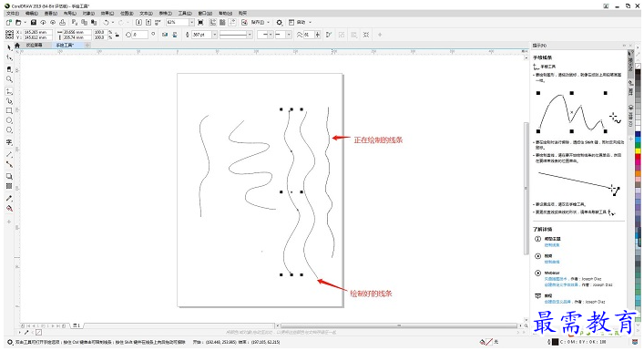Click the red color swatch in palette
The width and height of the screenshot is (644, 351).
pyautogui.click(x=638, y=157)
